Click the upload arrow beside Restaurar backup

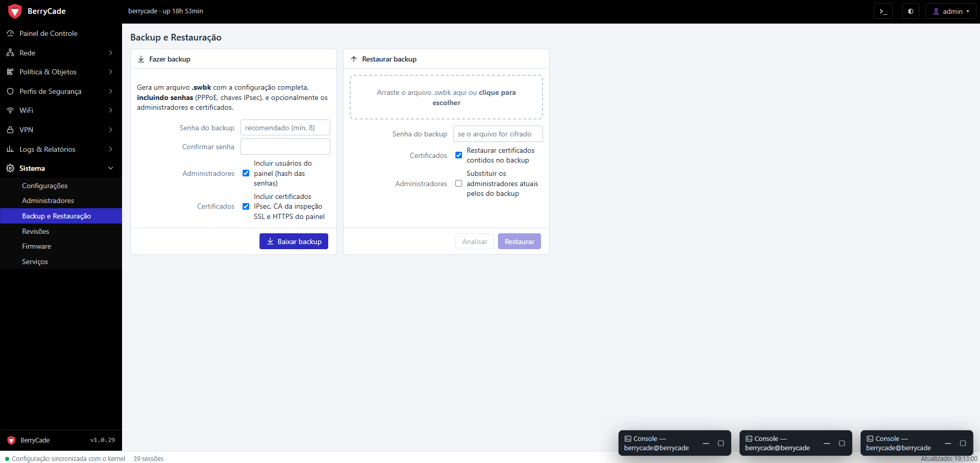[x=354, y=59]
